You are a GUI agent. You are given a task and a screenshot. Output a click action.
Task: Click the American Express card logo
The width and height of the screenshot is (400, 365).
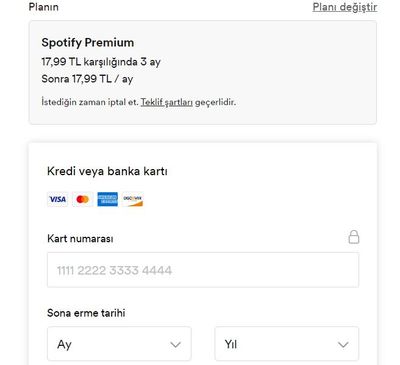(107, 199)
